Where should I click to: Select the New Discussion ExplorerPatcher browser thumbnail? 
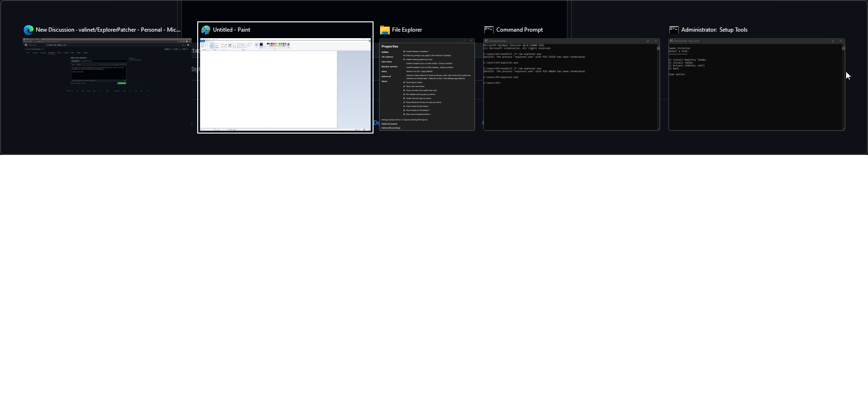click(x=107, y=84)
